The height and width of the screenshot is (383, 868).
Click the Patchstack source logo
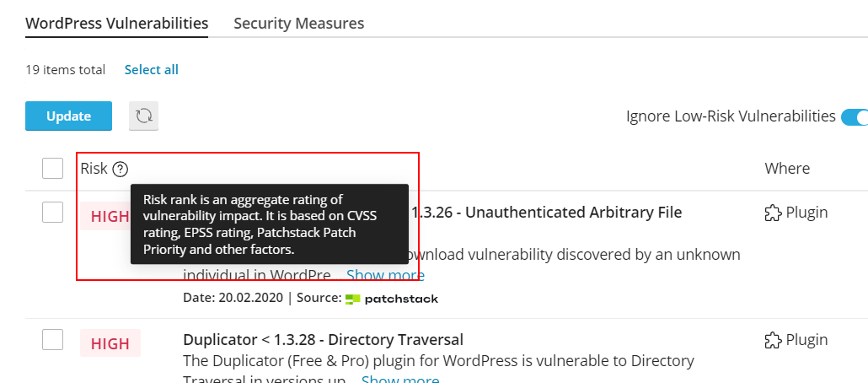[392, 299]
